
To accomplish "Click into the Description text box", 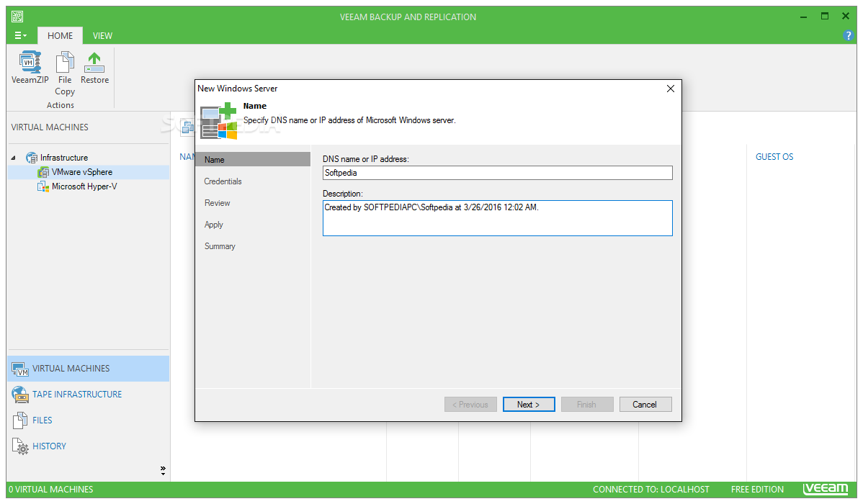I will click(x=497, y=218).
